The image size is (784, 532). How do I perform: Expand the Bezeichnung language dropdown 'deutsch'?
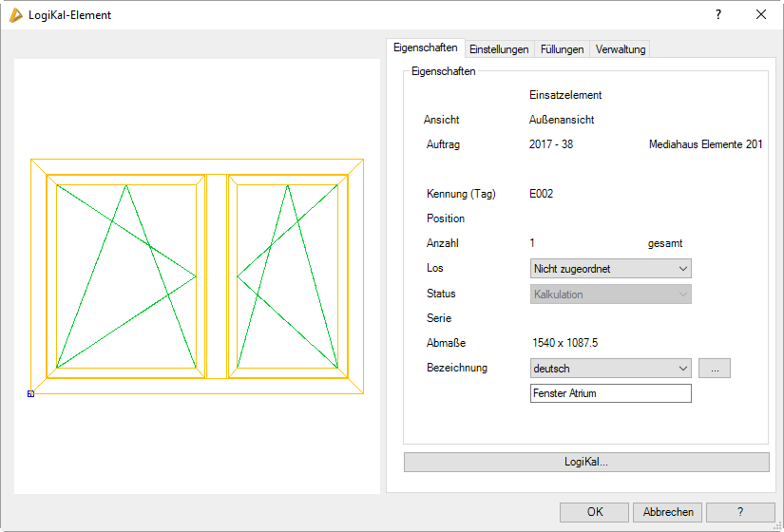[x=610, y=369]
